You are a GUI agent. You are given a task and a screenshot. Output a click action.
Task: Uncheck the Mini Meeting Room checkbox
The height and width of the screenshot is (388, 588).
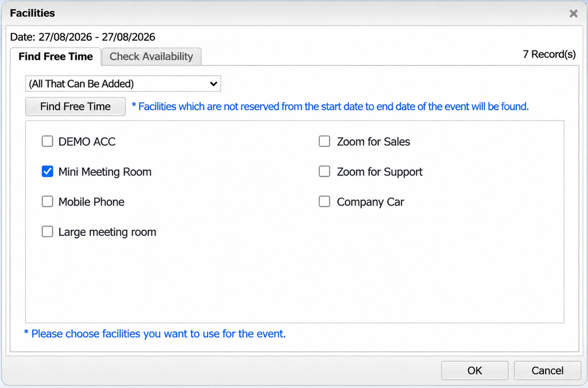pyautogui.click(x=47, y=171)
